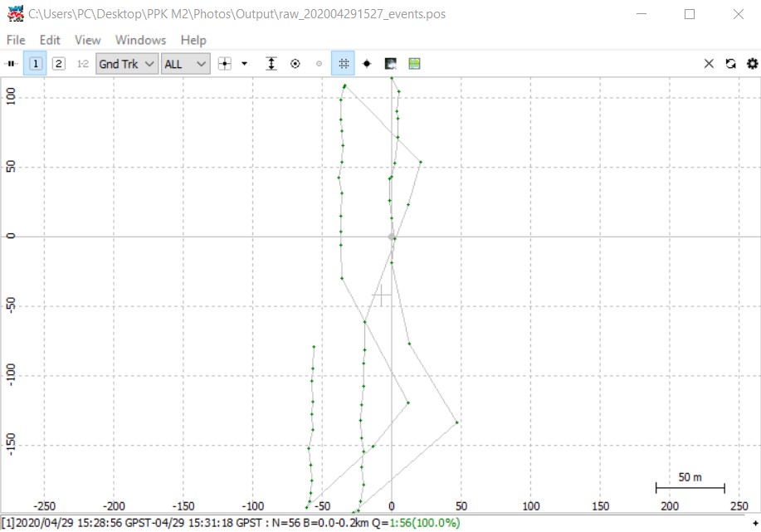
Task: Click the fit vertical range icon
Action: (x=271, y=64)
